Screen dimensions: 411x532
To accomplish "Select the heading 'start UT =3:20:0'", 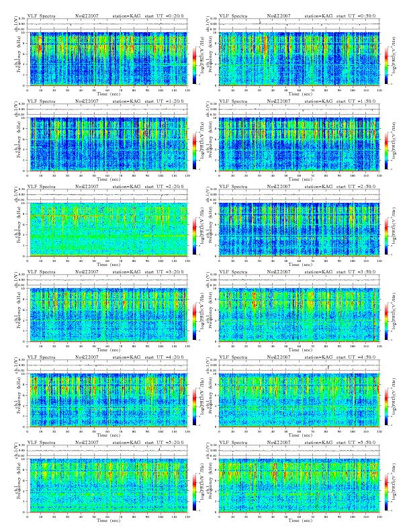I will click(x=164, y=272).
